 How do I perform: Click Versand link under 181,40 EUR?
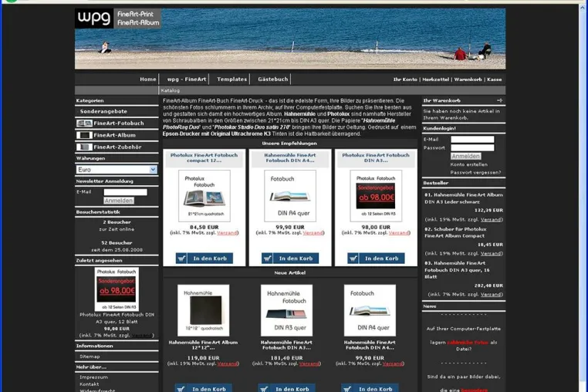coord(309,364)
